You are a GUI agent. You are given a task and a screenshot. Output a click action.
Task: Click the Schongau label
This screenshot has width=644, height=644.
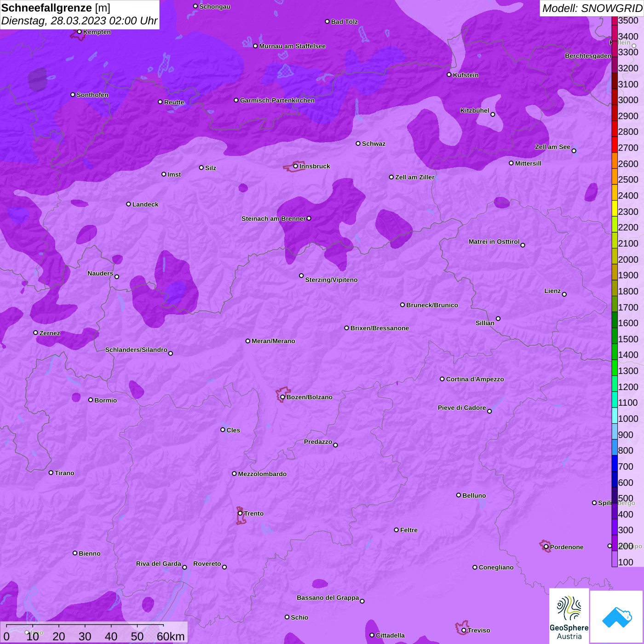coord(215,6)
